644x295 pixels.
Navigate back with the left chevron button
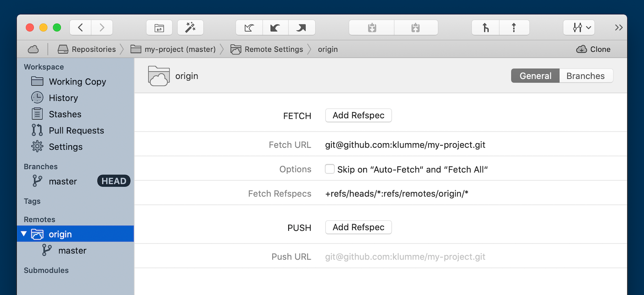tap(81, 28)
